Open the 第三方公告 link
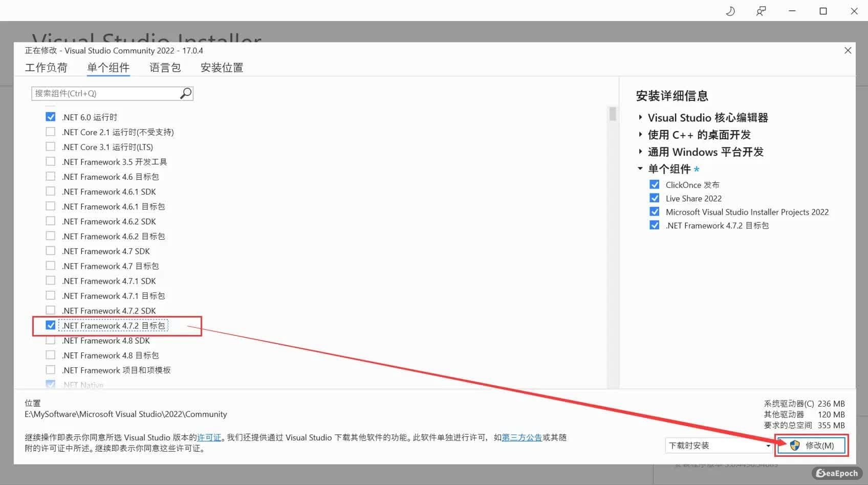The image size is (868, 485). click(522, 437)
